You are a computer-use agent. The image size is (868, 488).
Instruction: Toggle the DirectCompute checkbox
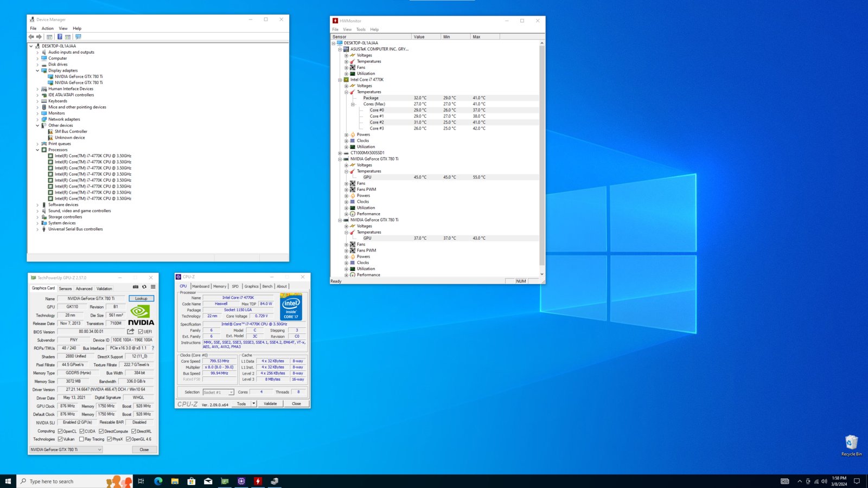[101, 431]
